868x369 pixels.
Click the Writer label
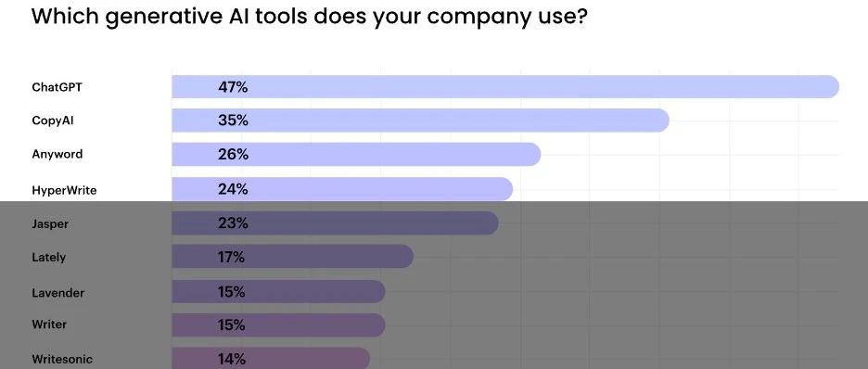(x=49, y=324)
